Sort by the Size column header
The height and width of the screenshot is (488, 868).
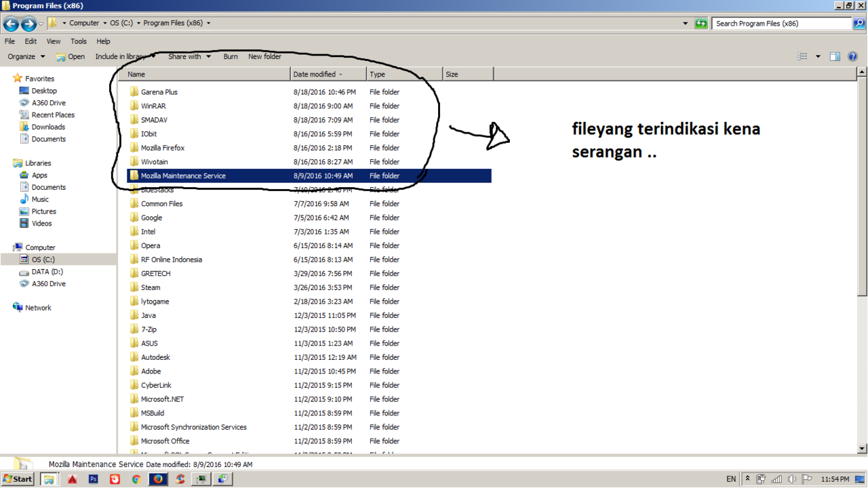point(468,75)
